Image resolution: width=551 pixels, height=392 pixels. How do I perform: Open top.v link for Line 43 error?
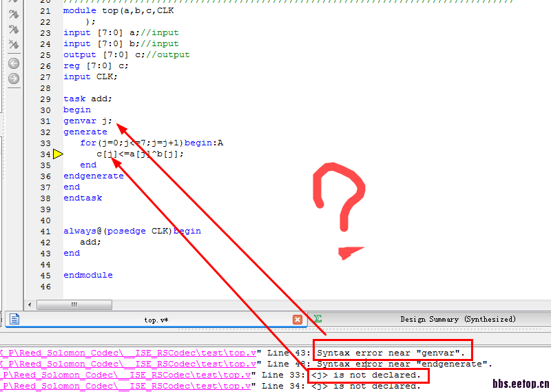128,353
